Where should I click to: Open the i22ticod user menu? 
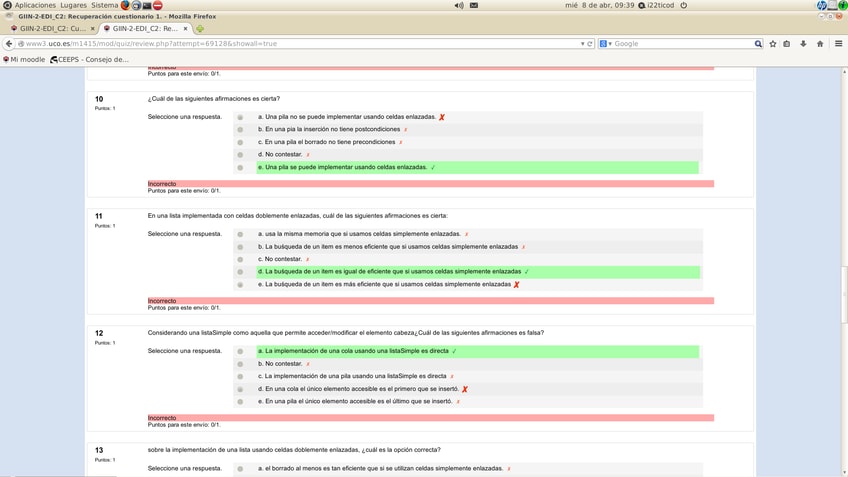[660, 5]
